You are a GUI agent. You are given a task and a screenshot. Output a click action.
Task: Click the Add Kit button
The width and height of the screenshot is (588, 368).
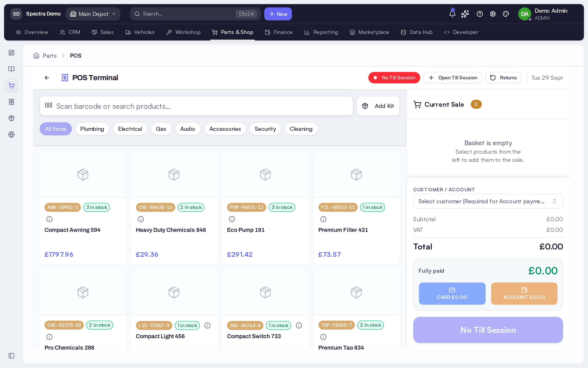click(378, 106)
